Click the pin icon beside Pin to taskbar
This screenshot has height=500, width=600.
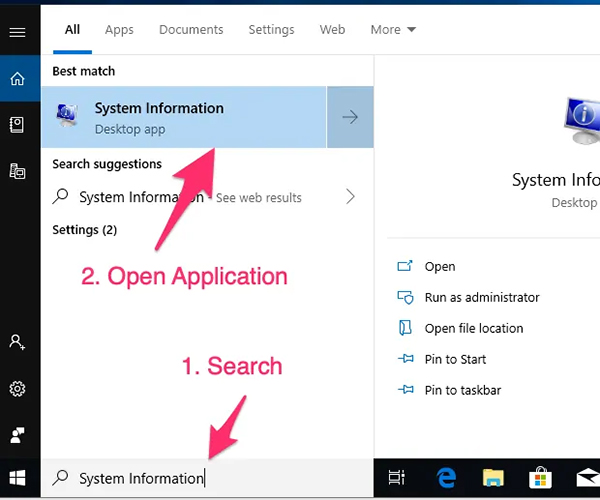pos(406,390)
